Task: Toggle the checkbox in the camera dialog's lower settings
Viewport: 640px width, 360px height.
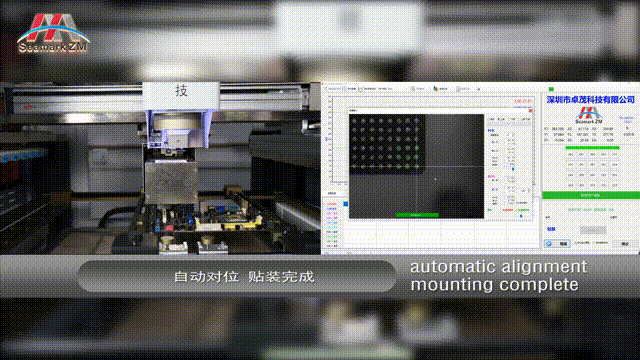Action: coord(518,203)
